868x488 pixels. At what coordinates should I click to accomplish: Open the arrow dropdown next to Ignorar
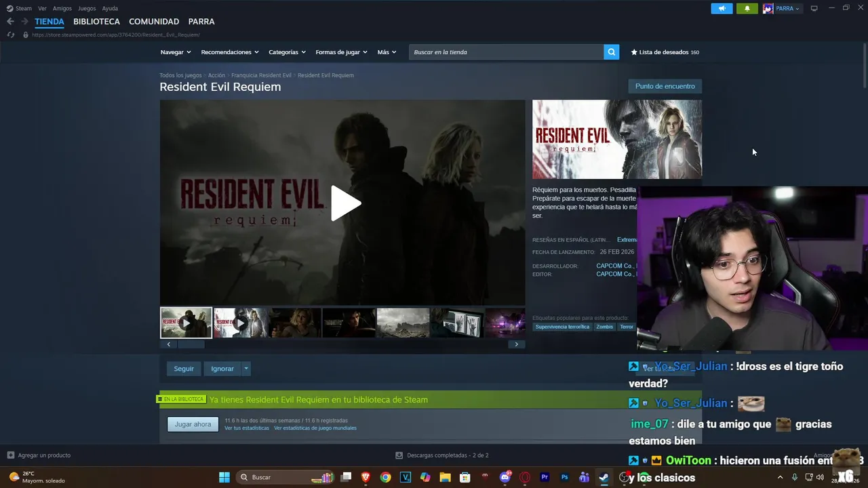[246, 369]
